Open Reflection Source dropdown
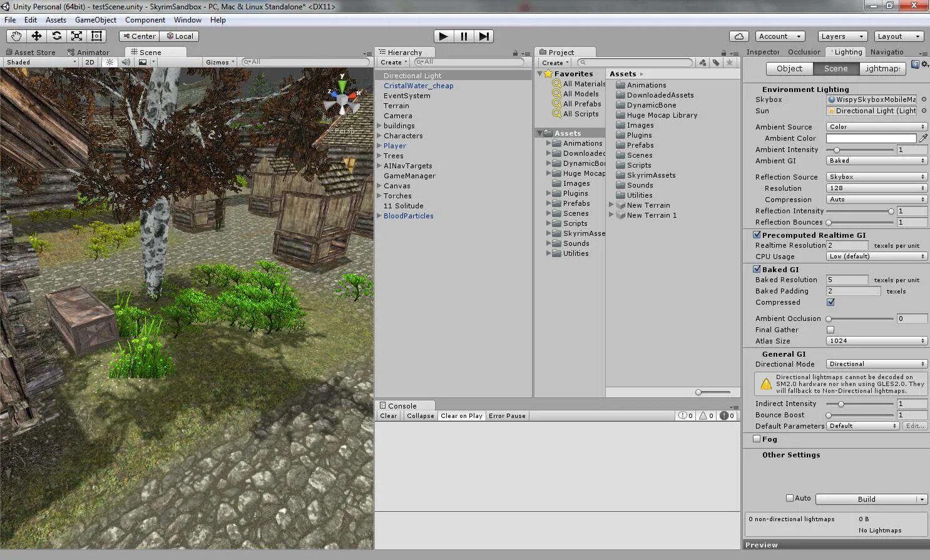This screenshot has width=930, height=560. (x=876, y=177)
